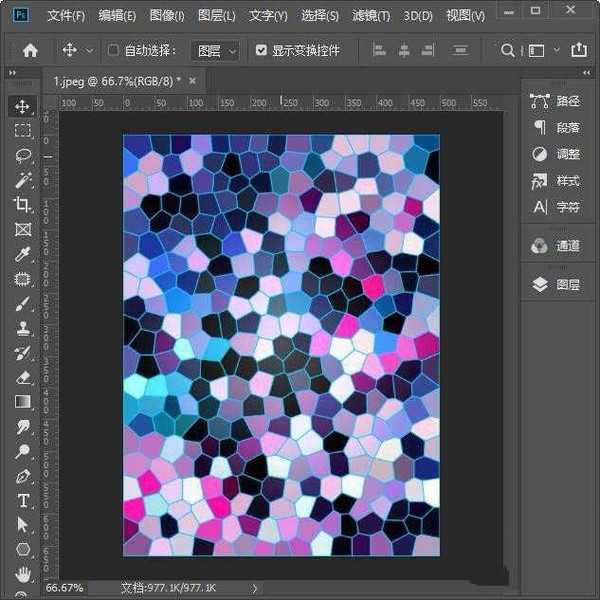This screenshot has height=600, width=600.
Task: Select the Eraser tool
Action: 22,377
